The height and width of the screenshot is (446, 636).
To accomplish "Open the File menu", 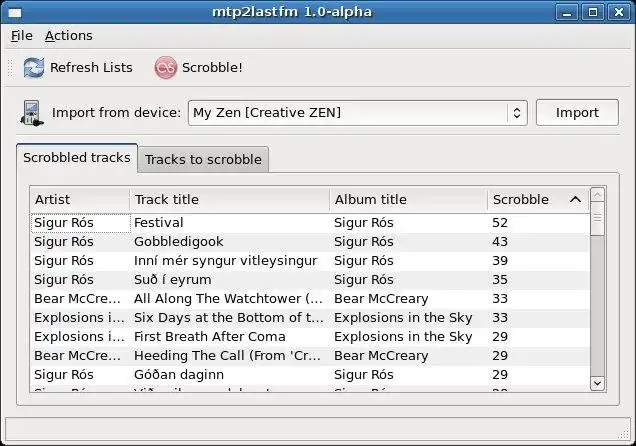I will click(21, 35).
